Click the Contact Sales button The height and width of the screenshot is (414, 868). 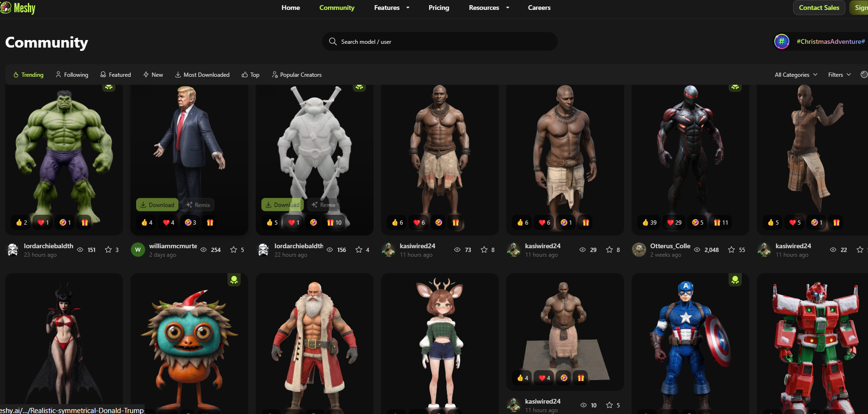coord(819,8)
